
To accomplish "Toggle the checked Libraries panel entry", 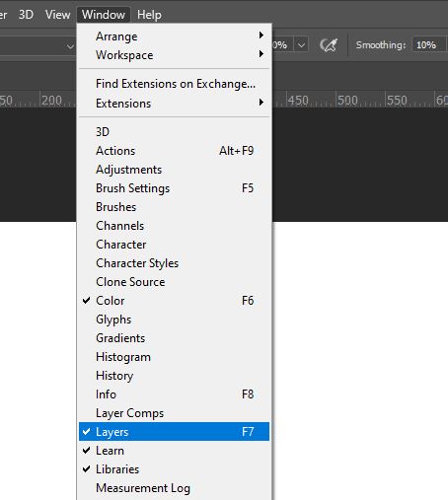I will coord(174,469).
